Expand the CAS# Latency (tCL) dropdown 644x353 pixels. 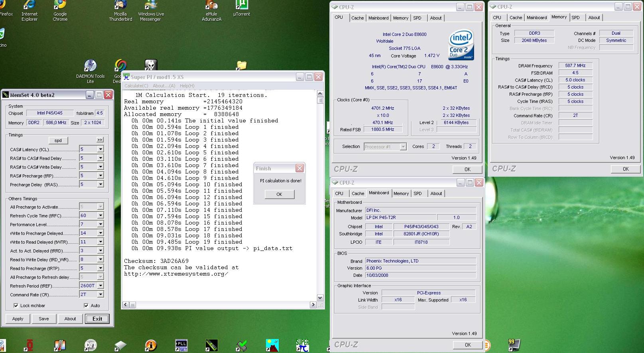tap(100, 149)
